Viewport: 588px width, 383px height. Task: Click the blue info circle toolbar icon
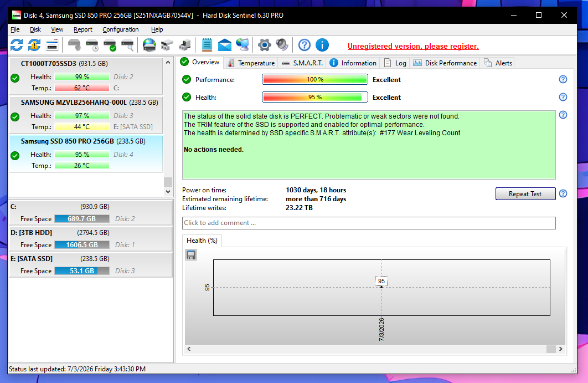322,45
